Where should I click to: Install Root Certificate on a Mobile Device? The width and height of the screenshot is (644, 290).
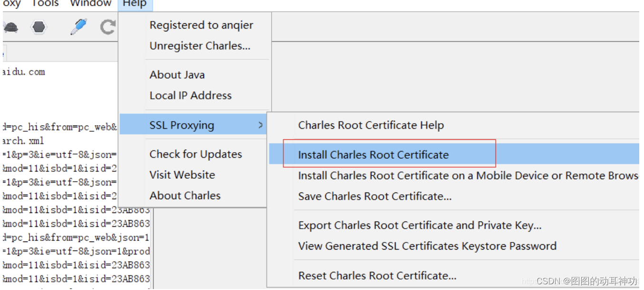pyautogui.click(x=468, y=175)
